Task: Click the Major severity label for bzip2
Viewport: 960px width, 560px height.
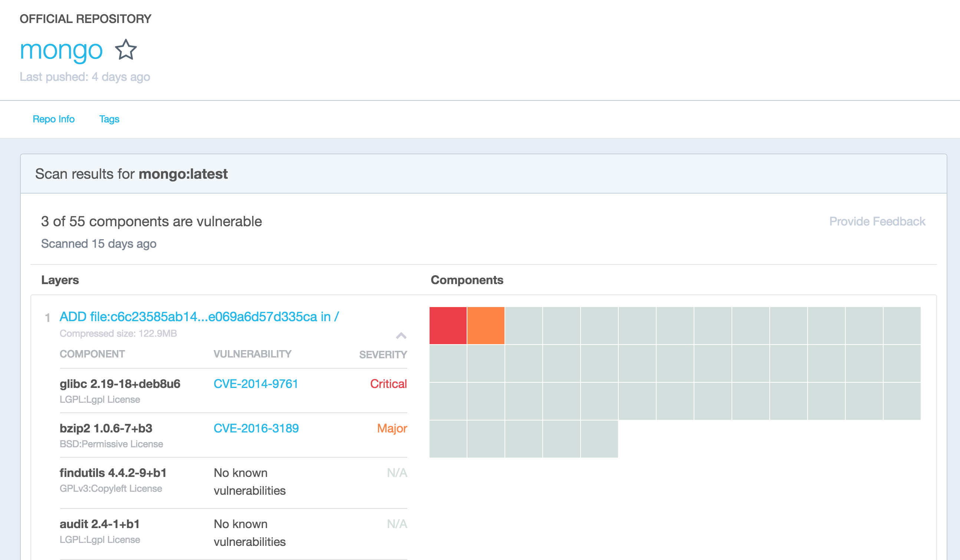Action: click(x=392, y=428)
